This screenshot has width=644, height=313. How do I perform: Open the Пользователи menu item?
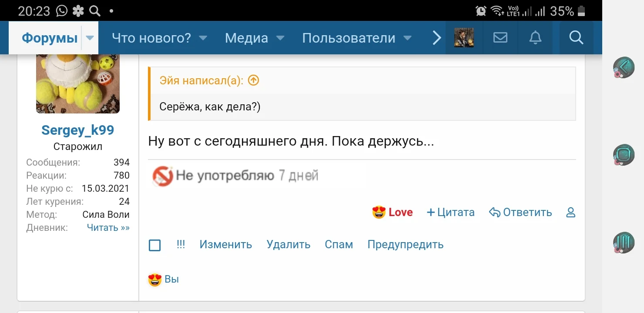(349, 38)
